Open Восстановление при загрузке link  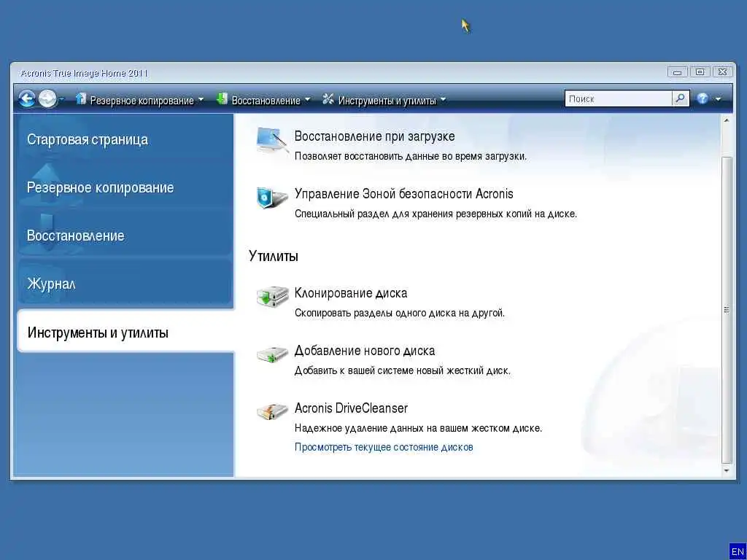pos(374,136)
